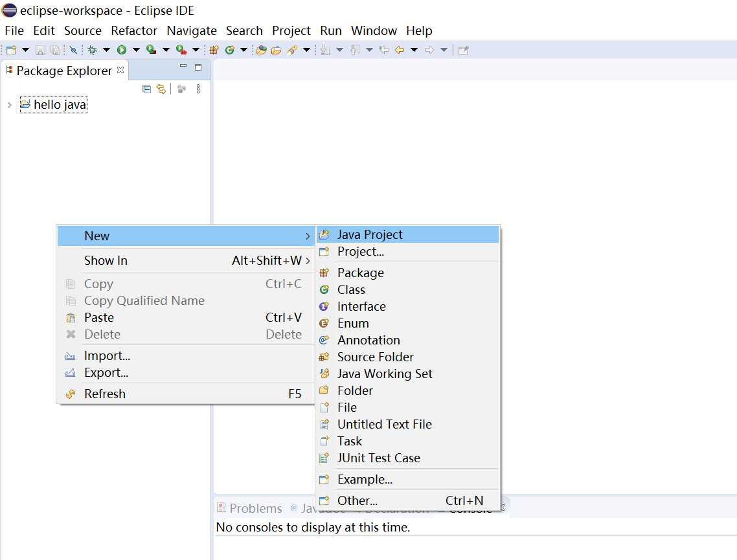
Task: Open the Debug dropdown arrow
Action: [107, 50]
